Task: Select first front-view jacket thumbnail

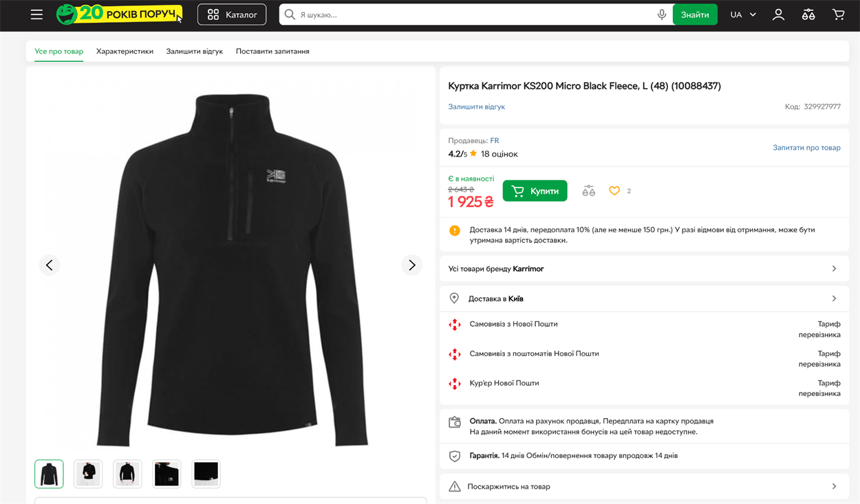Action: point(49,474)
